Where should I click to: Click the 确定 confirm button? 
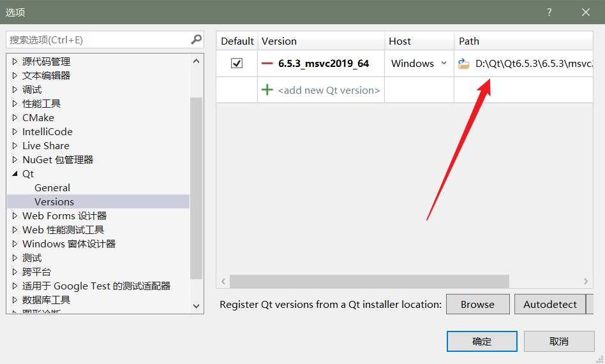[482, 341]
